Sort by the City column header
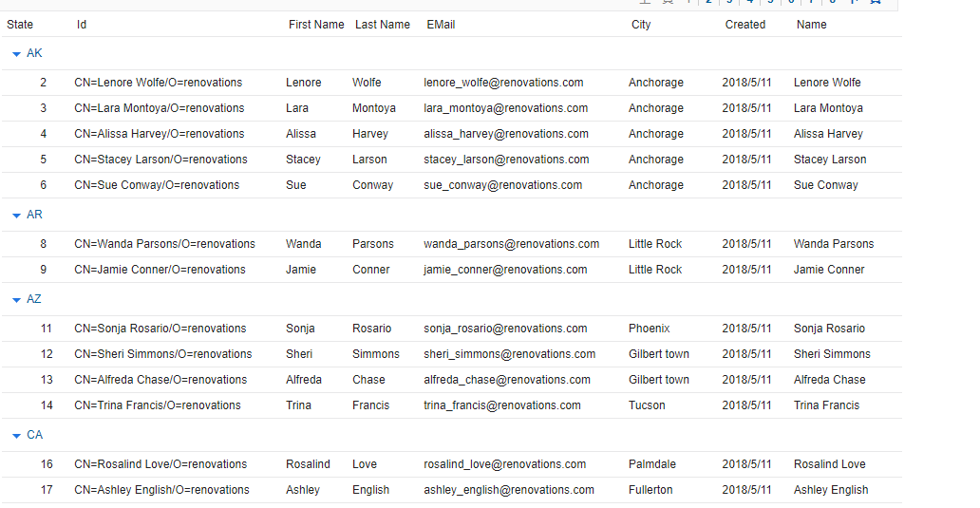980x508 pixels. (x=641, y=25)
